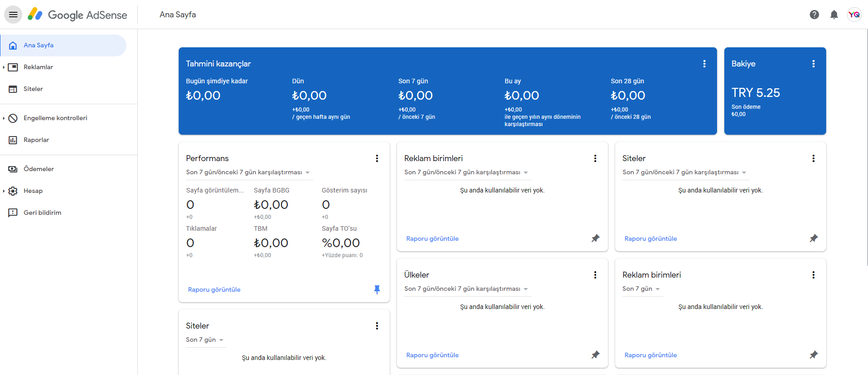Click the Reklamlar sidebar icon
The image size is (868, 375).
click(x=13, y=67)
